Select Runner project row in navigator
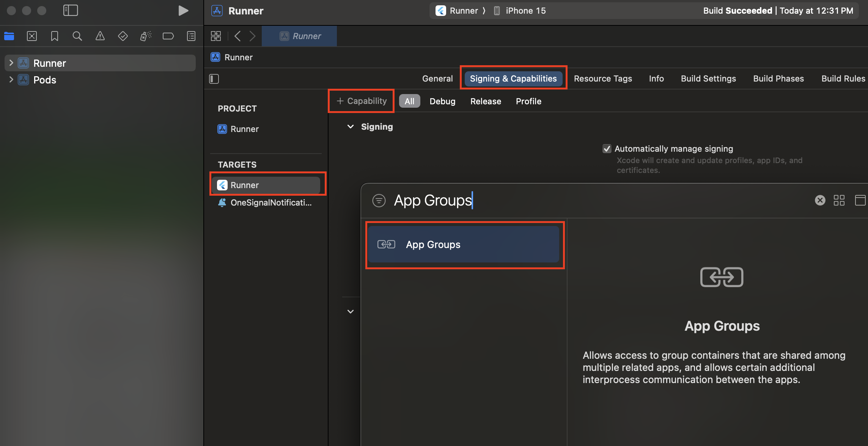Viewport: 868px width, 446px height. 100,63
